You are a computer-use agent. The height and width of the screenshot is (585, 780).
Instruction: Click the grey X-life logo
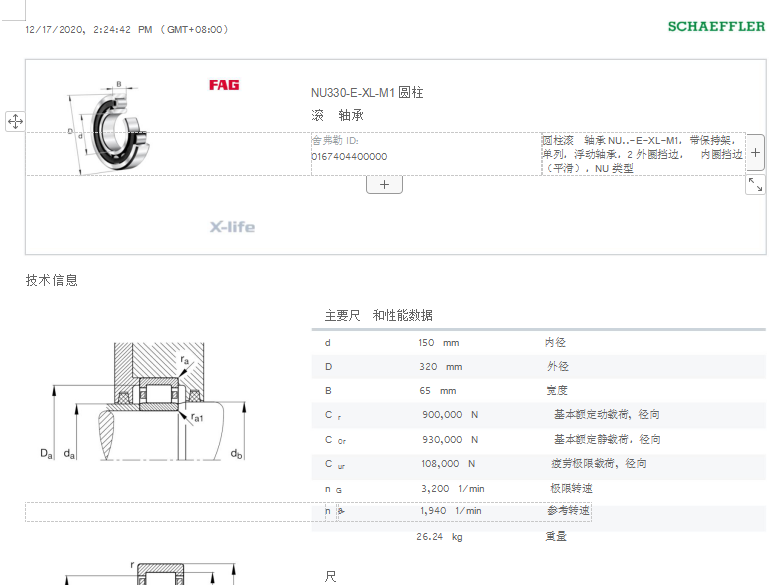(232, 227)
